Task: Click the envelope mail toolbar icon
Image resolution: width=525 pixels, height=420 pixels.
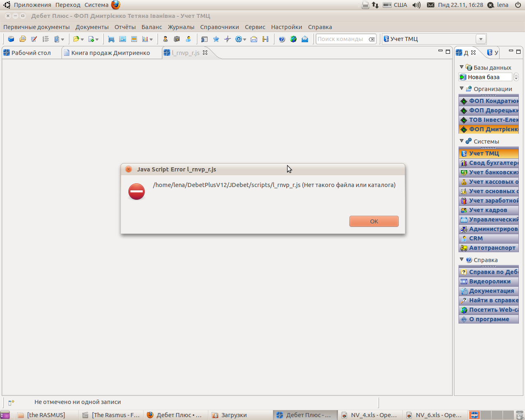Action: tap(254, 39)
